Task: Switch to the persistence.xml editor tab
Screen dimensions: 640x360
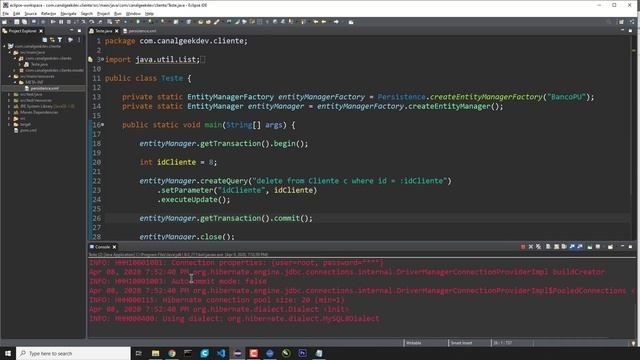Action: pos(140,31)
